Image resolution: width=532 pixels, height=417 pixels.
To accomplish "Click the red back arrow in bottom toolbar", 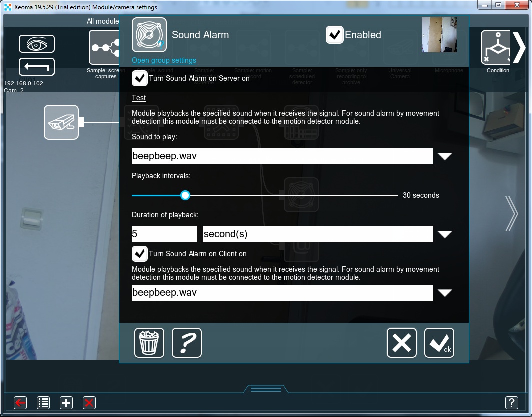I will (20, 403).
